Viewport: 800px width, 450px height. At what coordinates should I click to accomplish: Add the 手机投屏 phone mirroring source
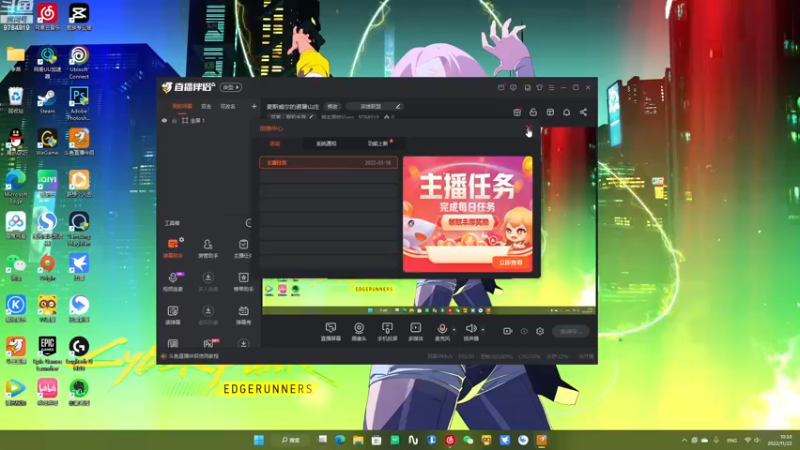(387, 331)
